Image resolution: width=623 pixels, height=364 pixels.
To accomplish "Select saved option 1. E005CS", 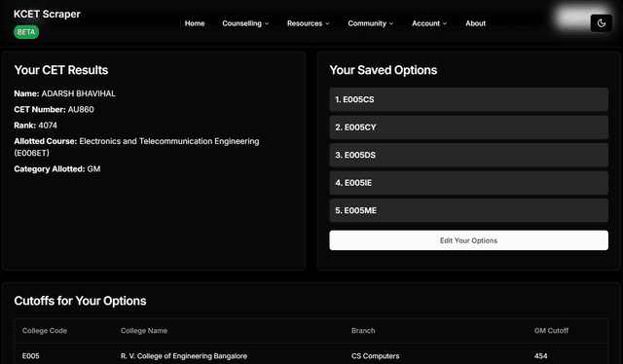I will click(x=468, y=99).
